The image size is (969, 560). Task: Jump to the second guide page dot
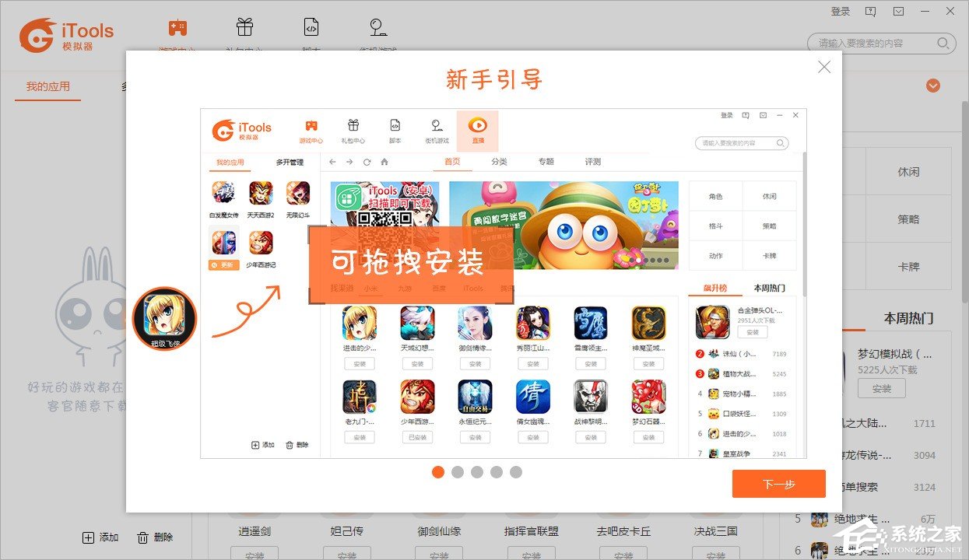coord(458,472)
